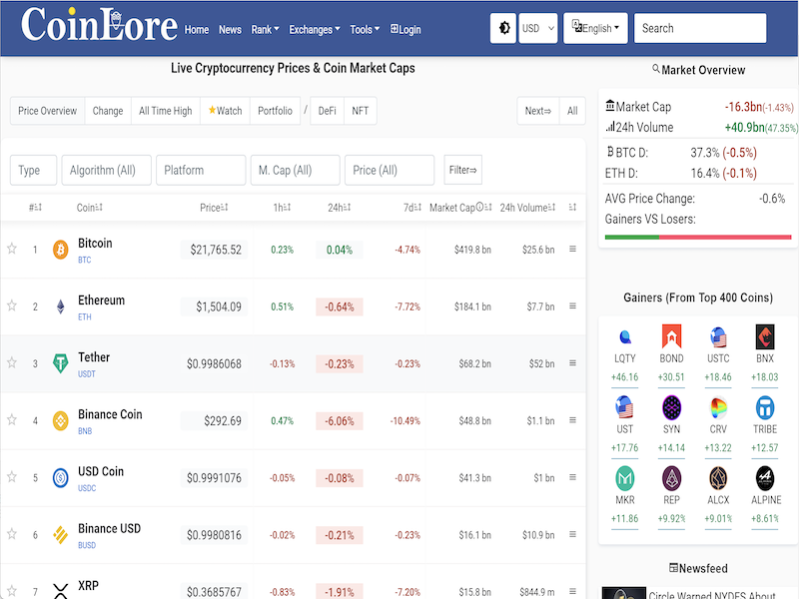799x599 pixels.
Task: Toggle watchlist star for Ethereum
Action: click(x=12, y=306)
